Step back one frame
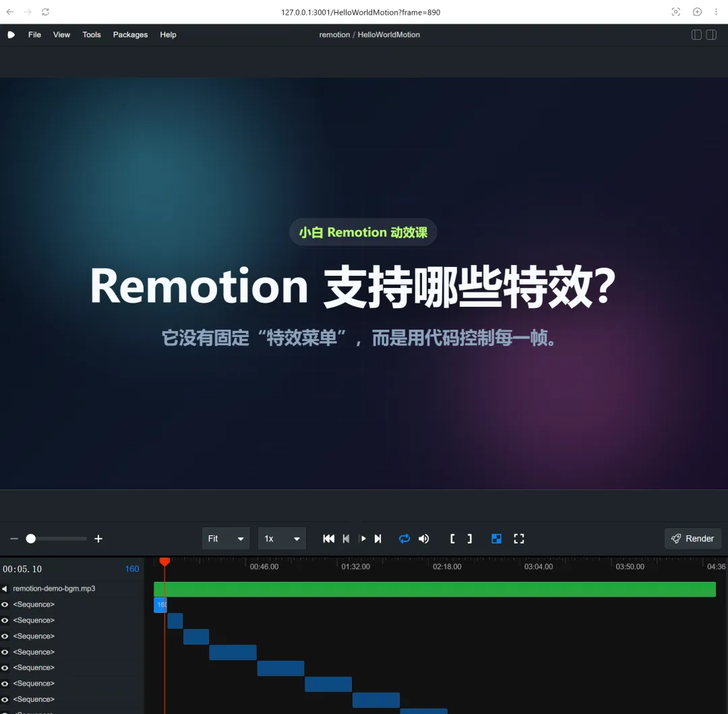Viewport: 728px width, 714px height. click(346, 539)
